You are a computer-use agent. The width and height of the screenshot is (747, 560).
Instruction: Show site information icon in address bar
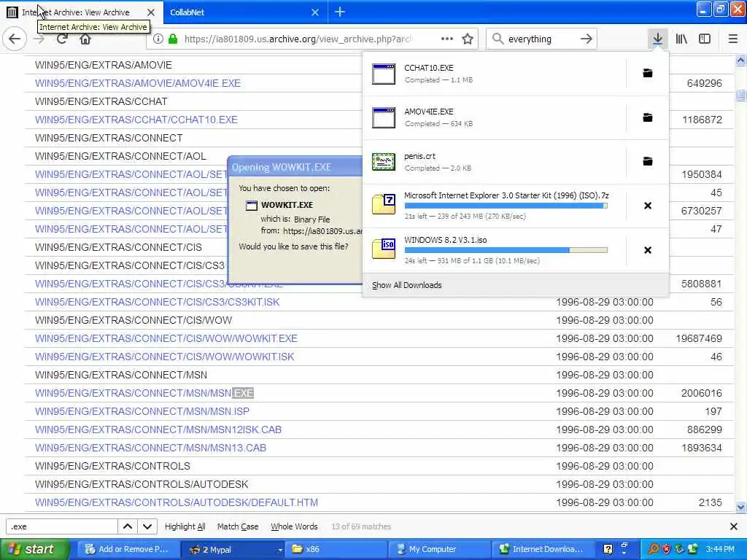[158, 39]
